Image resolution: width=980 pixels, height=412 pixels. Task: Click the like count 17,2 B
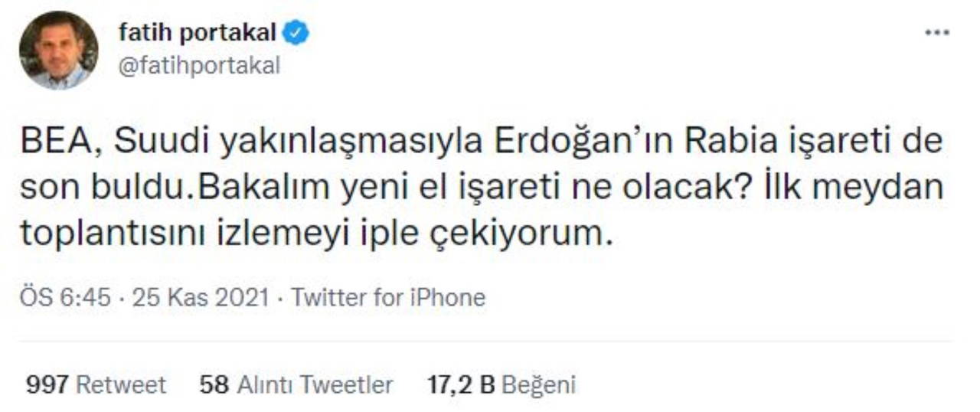(461, 384)
